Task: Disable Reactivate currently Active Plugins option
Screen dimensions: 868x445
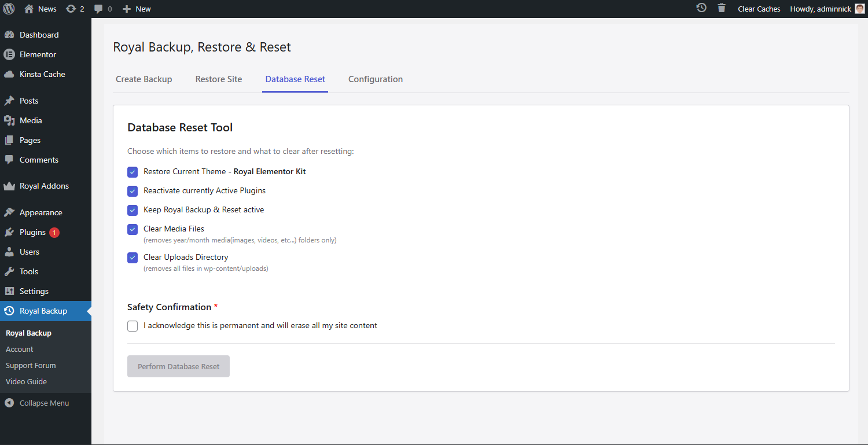Action: pos(133,191)
